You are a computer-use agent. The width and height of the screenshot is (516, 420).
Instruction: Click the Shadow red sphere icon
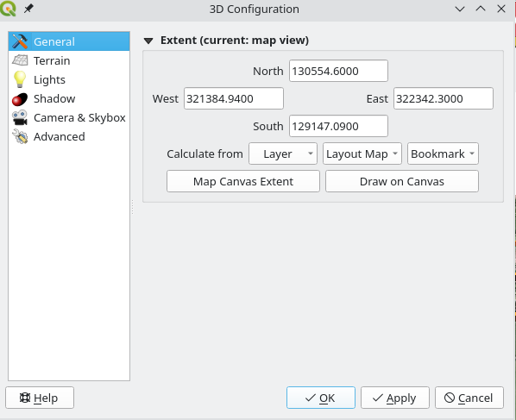20,99
